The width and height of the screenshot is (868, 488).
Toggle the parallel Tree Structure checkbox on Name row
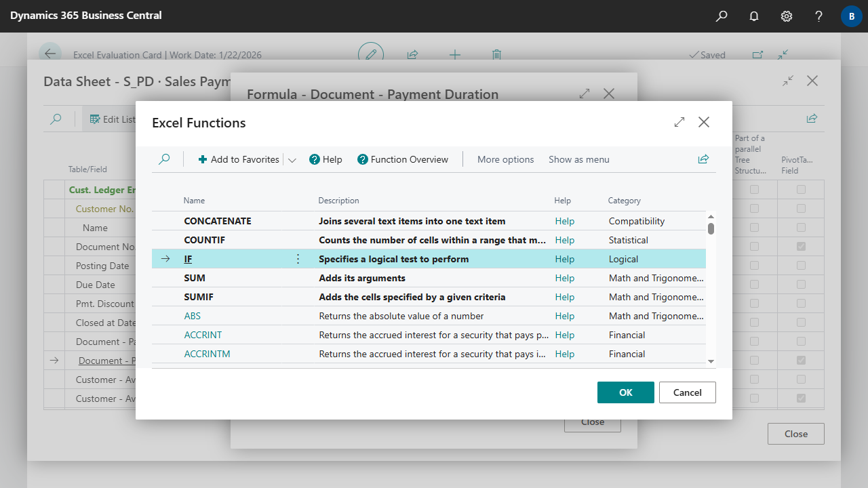coord(754,227)
